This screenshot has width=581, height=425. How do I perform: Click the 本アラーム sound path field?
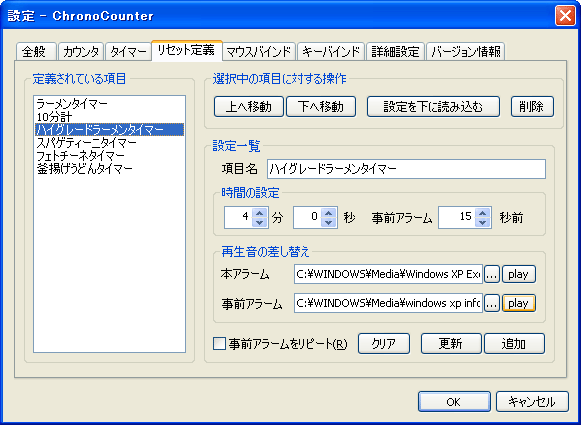click(388, 274)
